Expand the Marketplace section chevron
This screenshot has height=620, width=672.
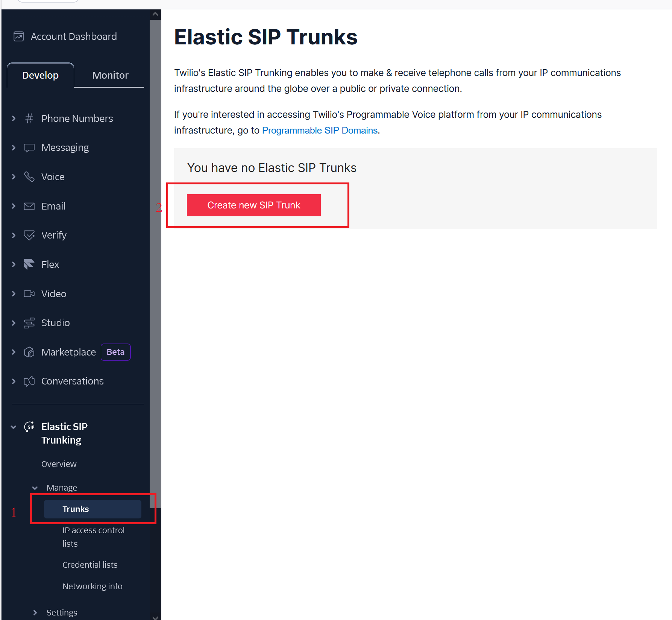point(14,352)
